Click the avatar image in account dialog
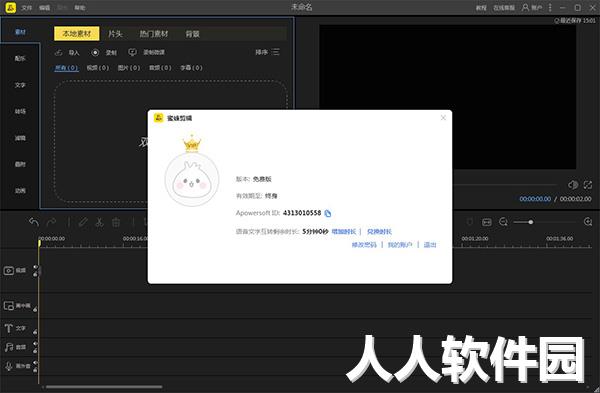The height and width of the screenshot is (393, 600). [192, 179]
